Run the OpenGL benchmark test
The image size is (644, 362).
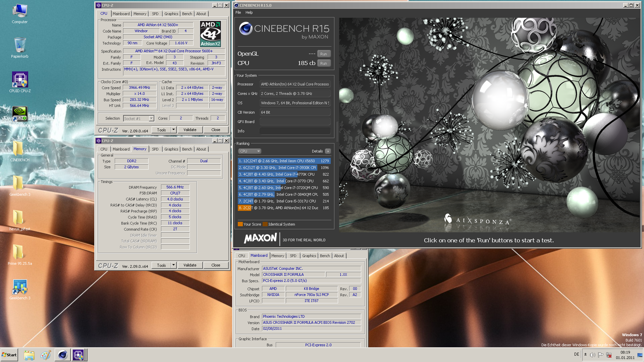click(324, 54)
